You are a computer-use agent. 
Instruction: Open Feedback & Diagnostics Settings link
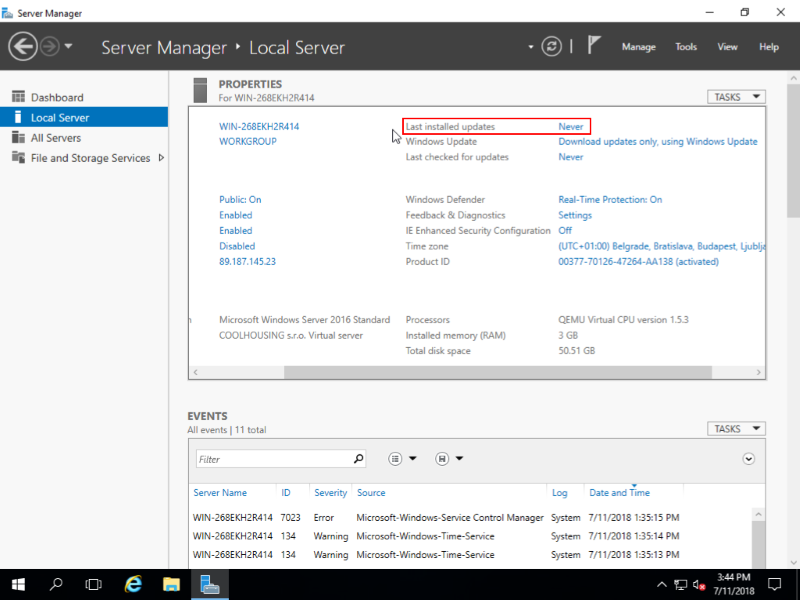tap(574, 215)
